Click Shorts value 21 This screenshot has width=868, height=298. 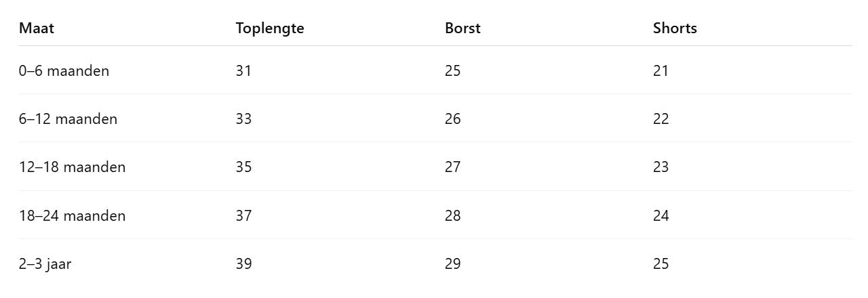click(660, 70)
